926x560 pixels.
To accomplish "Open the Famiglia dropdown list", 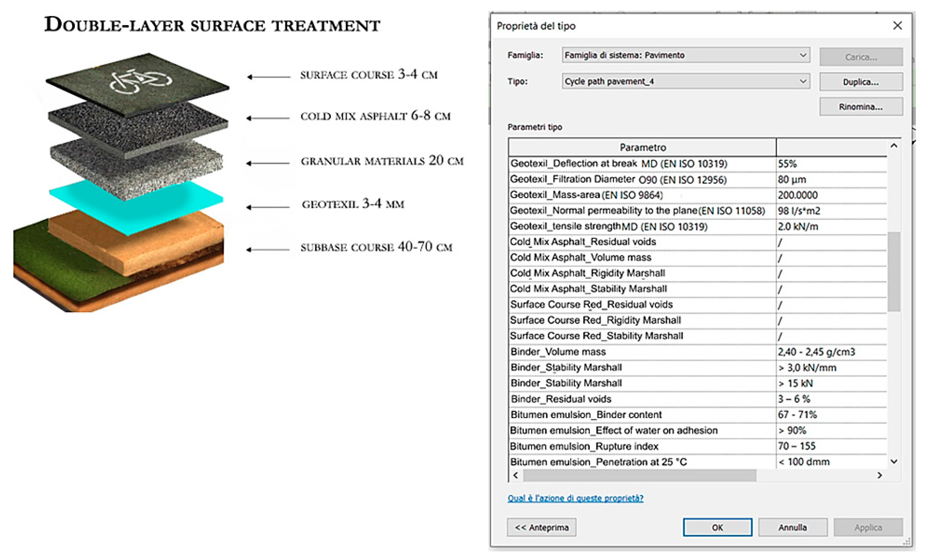I will tap(803, 55).
